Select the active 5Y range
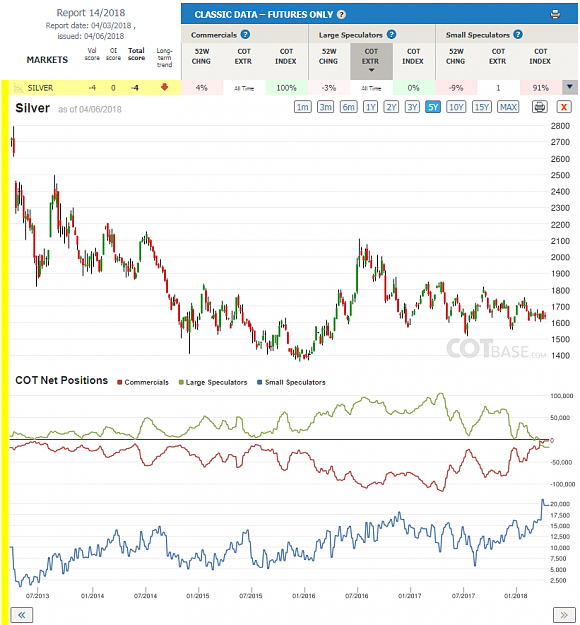The width and height of the screenshot is (580, 625). click(433, 107)
